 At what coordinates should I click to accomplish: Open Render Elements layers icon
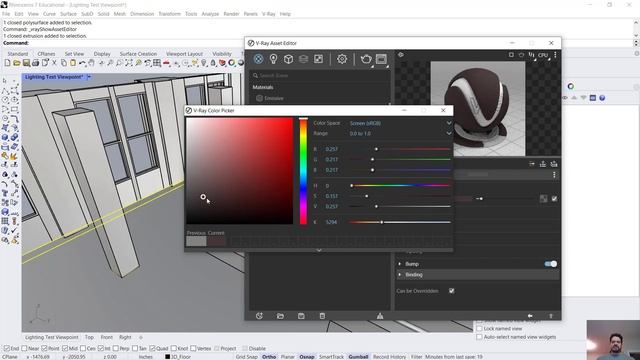pyautogui.click(x=303, y=59)
